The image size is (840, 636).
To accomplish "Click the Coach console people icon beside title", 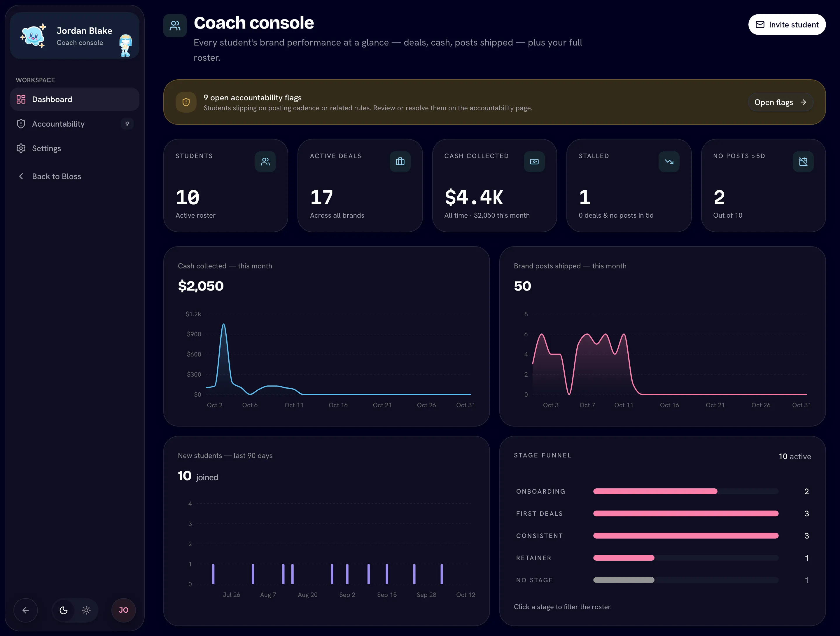I will pos(175,25).
